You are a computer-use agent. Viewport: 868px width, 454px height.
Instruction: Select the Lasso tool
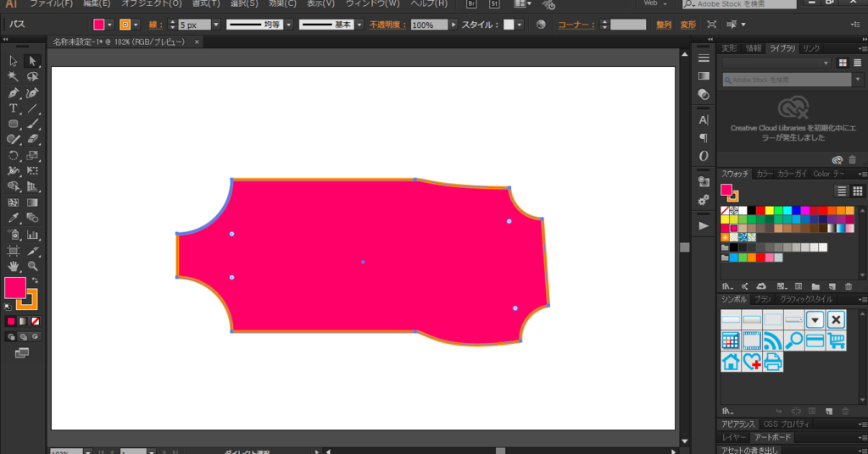32,76
